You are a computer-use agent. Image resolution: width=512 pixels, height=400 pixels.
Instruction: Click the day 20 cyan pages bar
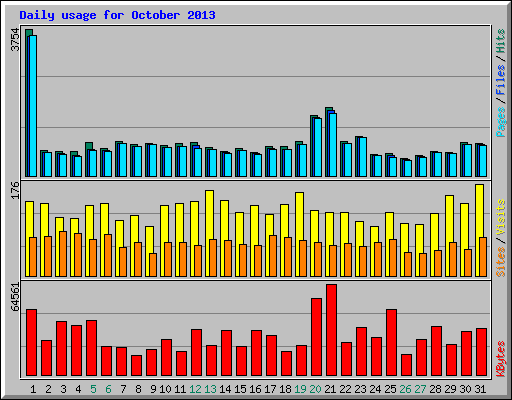pos(318,147)
